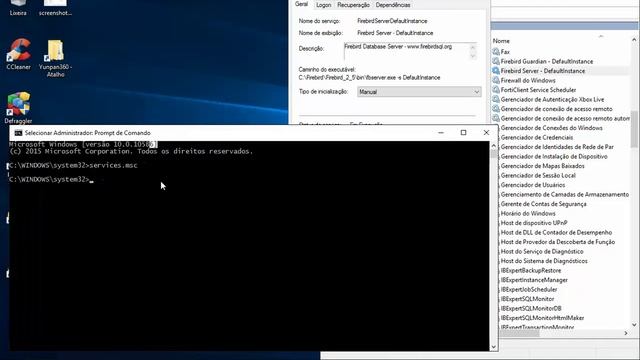Select Gerente de Contas de Segurança
640x360 pixels.
pyautogui.click(x=543, y=204)
